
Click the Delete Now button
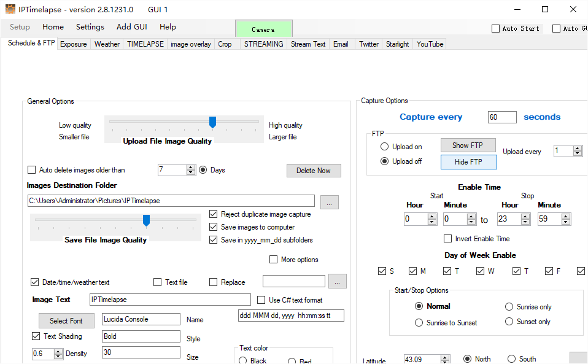(314, 171)
